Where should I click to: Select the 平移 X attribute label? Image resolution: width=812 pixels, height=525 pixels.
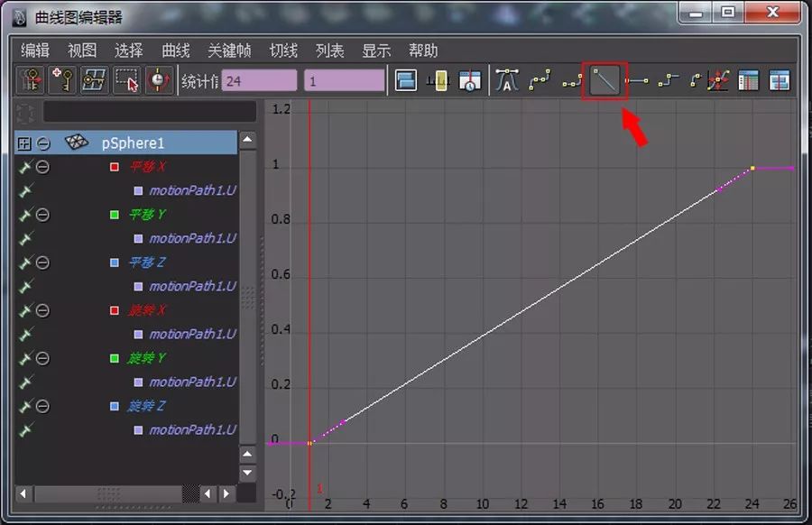point(147,167)
